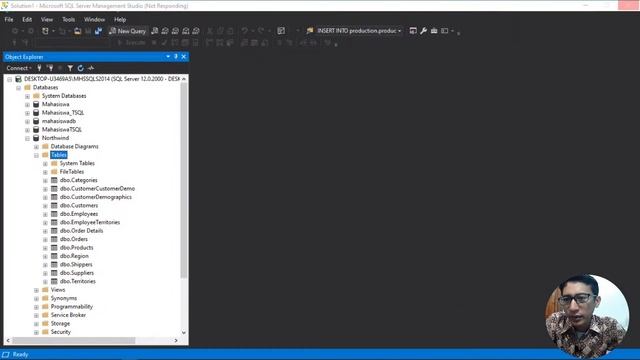Refresh the Object Explorer tree
The image size is (640, 360).
(80, 68)
